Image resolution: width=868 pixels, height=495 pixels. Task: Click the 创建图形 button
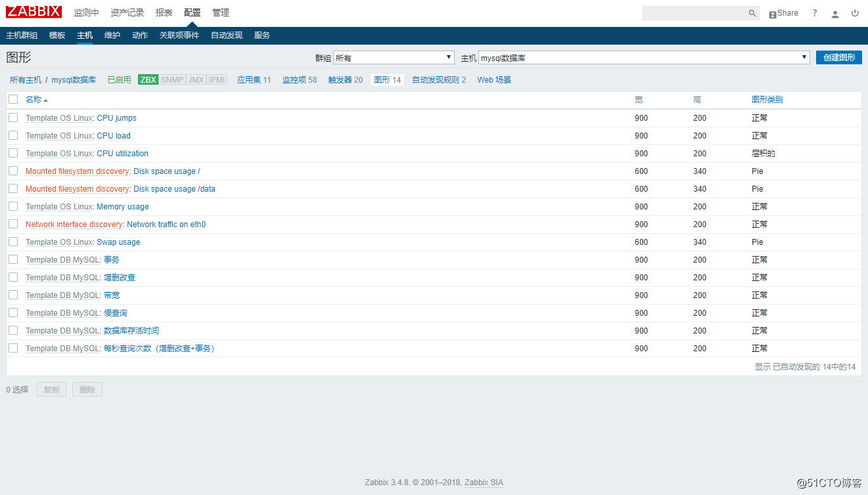coord(839,58)
